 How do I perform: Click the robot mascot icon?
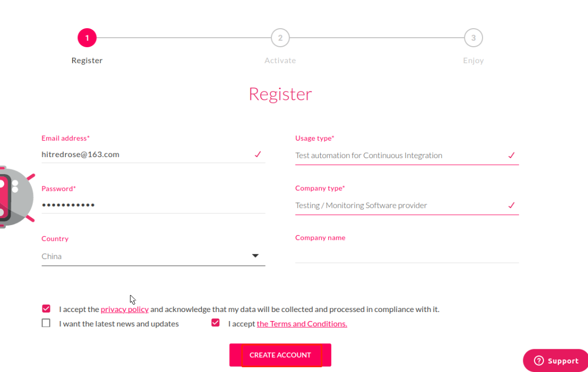(x=17, y=197)
